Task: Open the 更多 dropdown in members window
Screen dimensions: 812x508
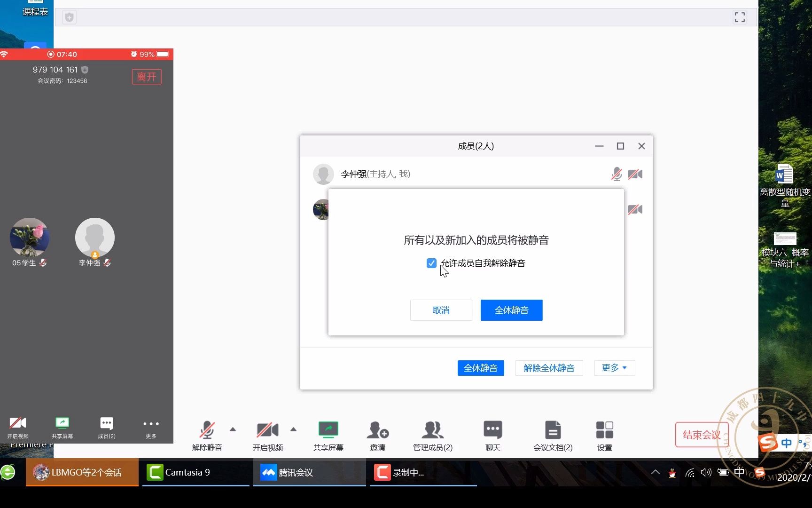Action: 614,368
